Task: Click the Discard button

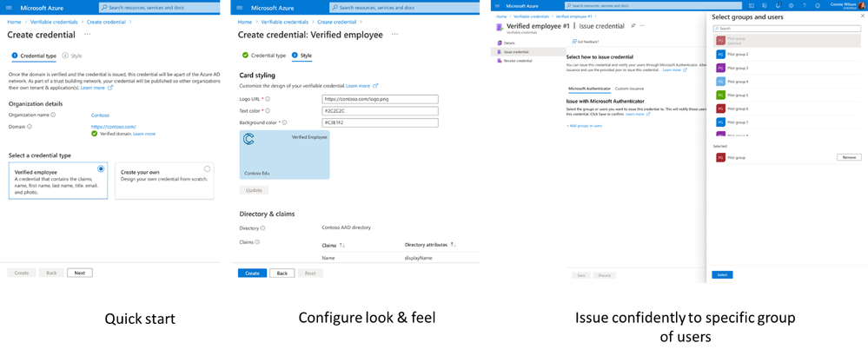Action: (x=604, y=275)
